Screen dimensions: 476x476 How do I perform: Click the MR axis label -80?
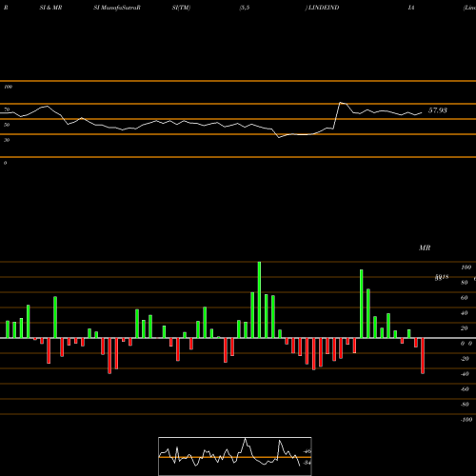pyautogui.click(x=465, y=405)
